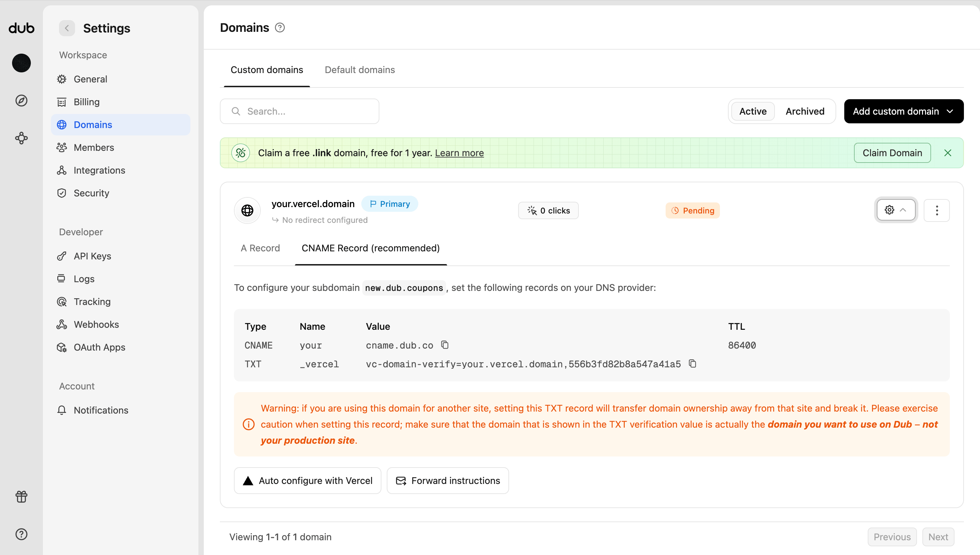
Task: Click the Next page button
Action: pyautogui.click(x=938, y=537)
